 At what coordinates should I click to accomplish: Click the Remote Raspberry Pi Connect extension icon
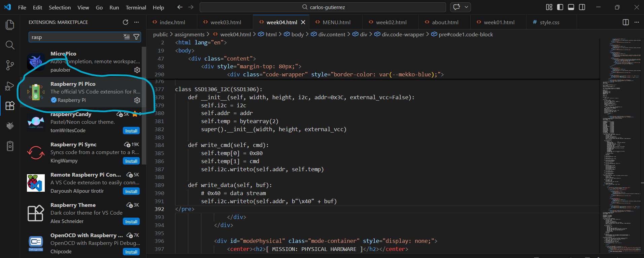pyautogui.click(x=36, y=183)
